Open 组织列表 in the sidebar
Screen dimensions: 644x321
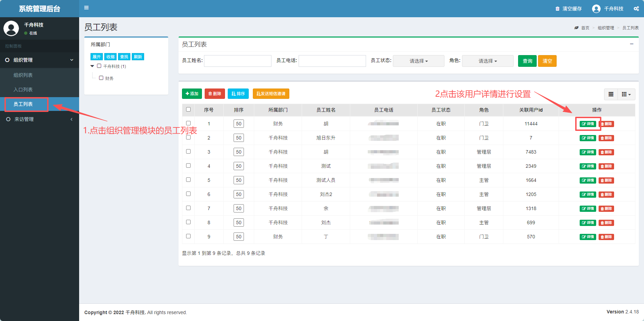pos(23,75)
